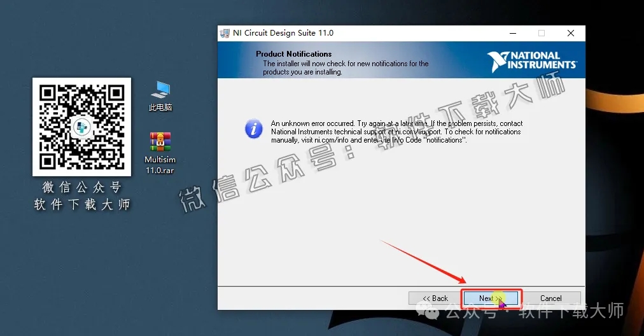The width and height of the screenshot is (644, 336).
Task: Click the Next button in the installer
Action: pyautogui.click(x=491, y=298)
